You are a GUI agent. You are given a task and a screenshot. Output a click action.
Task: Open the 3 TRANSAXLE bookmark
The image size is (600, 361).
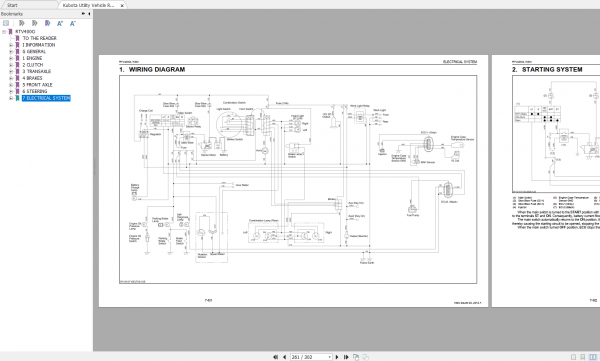click(36, 72)
